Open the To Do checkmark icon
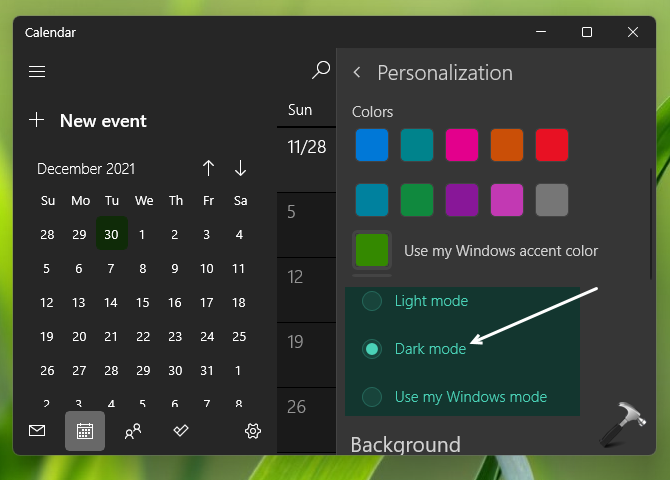Screen dimensions: 670x480 (181, 431)
